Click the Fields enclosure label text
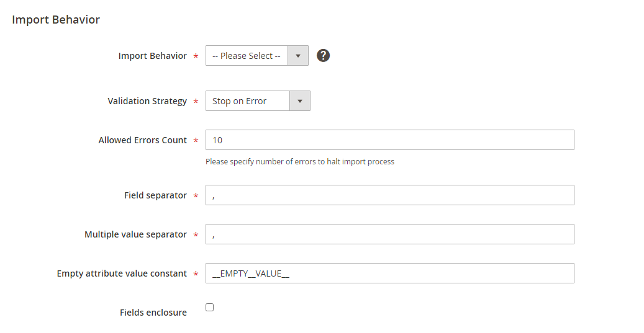This screenshot has height=333, width=644. coord(153,313)
